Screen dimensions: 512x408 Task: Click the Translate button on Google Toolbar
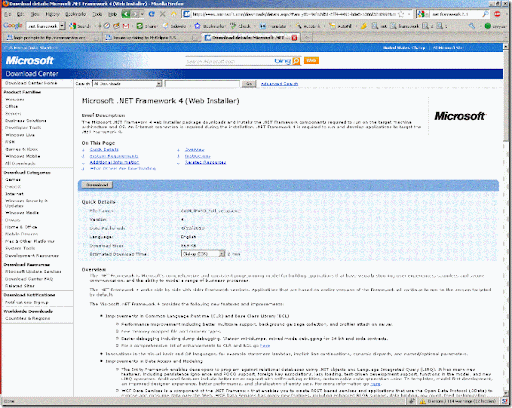[273, 26]
